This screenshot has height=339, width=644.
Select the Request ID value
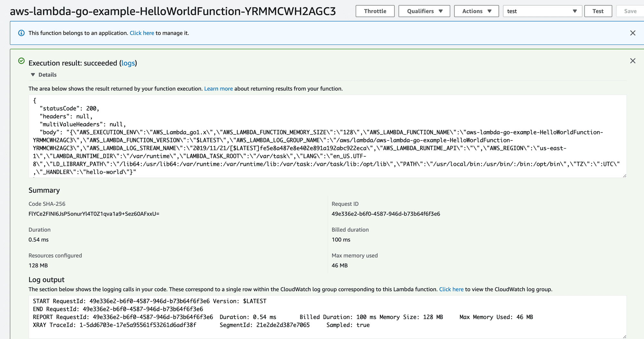pyautogui.click(x=386, y=214)
